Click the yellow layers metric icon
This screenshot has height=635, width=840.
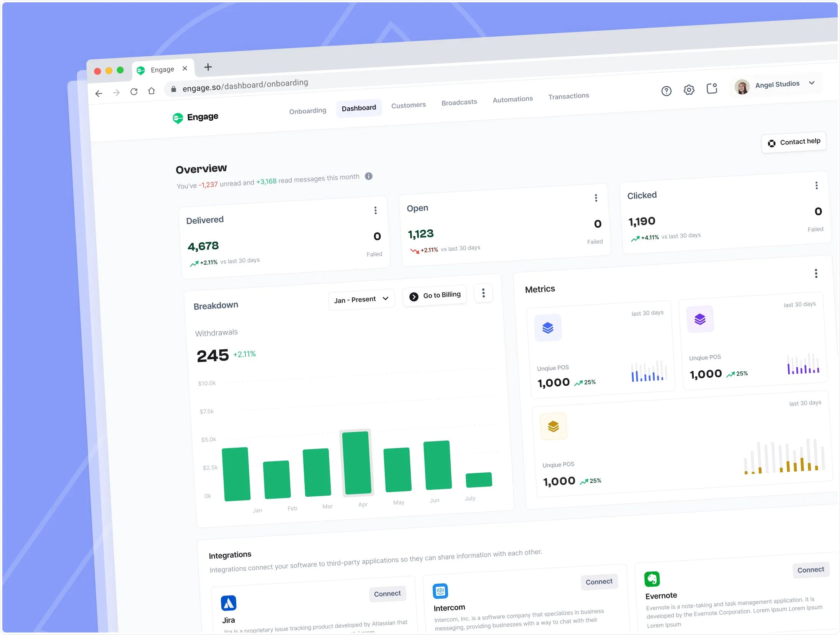pos(553,426)
